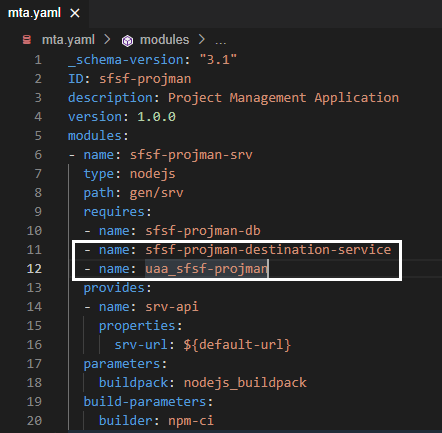
Task: Click the srv-api name value
Action: point(172,307)
